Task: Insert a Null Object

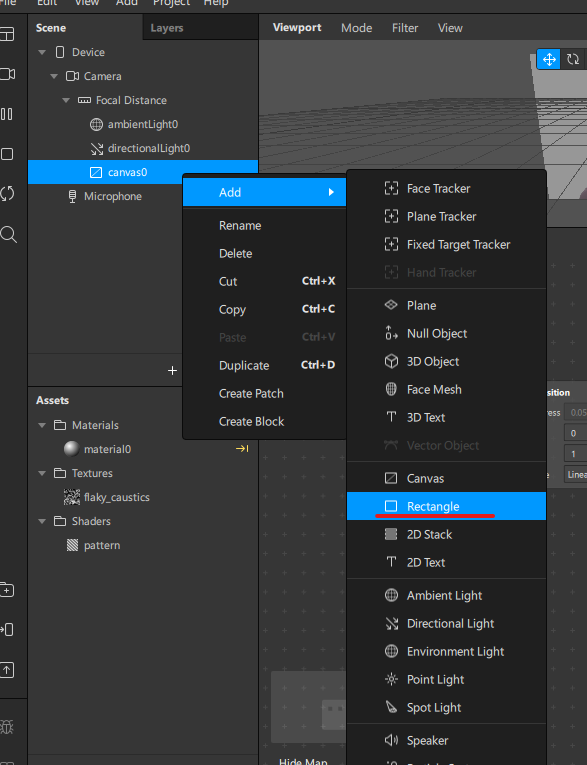Action: (446, 333)
